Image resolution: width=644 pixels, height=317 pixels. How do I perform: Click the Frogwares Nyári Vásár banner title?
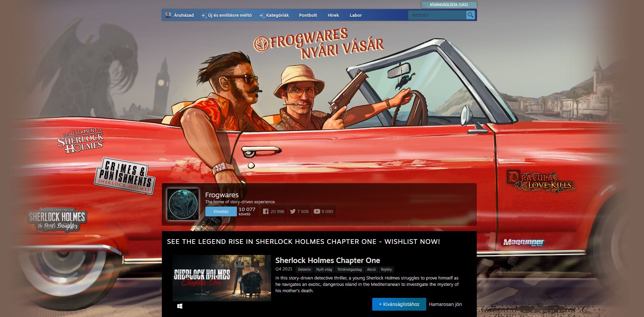[x=318, y=44]
